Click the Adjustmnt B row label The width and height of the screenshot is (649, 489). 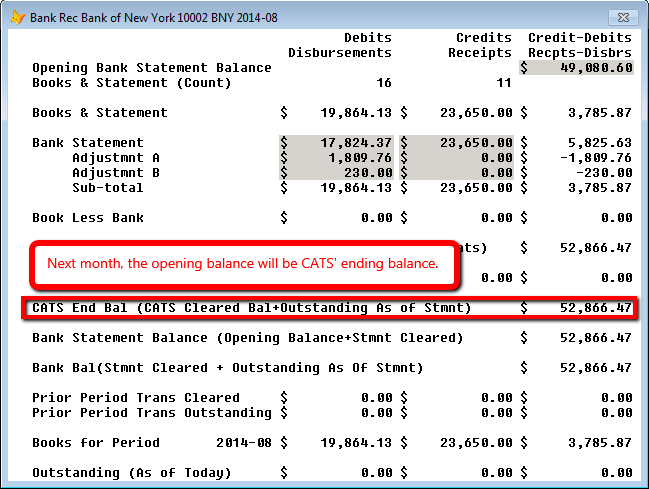pos(116,172)
